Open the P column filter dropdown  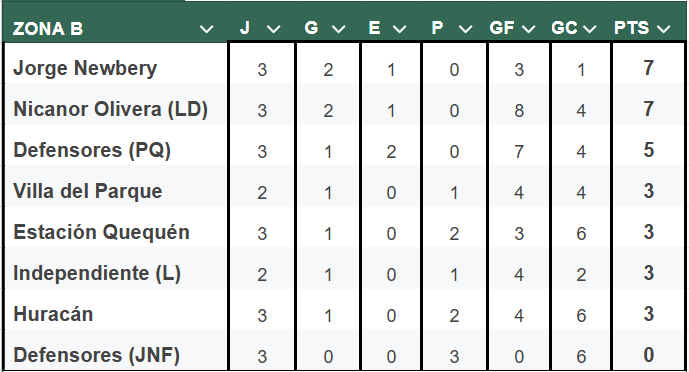465,29
